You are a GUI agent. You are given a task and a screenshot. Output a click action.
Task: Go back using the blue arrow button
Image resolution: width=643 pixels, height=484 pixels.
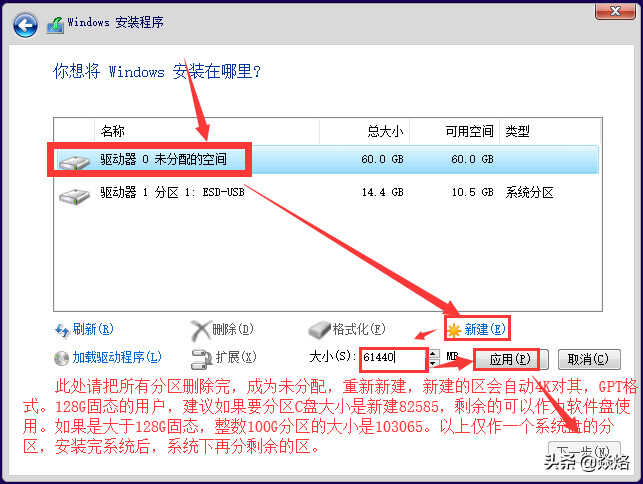[x=25, y=25]
